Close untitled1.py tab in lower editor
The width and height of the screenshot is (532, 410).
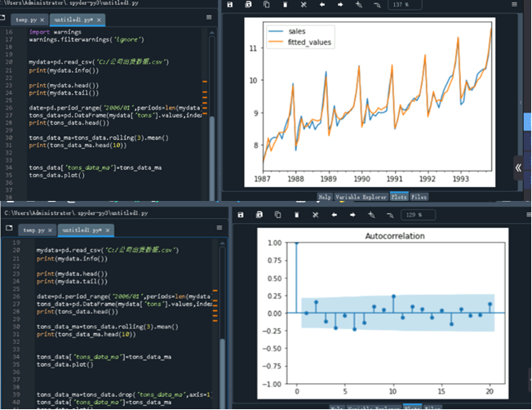click(x=108, y=230)
